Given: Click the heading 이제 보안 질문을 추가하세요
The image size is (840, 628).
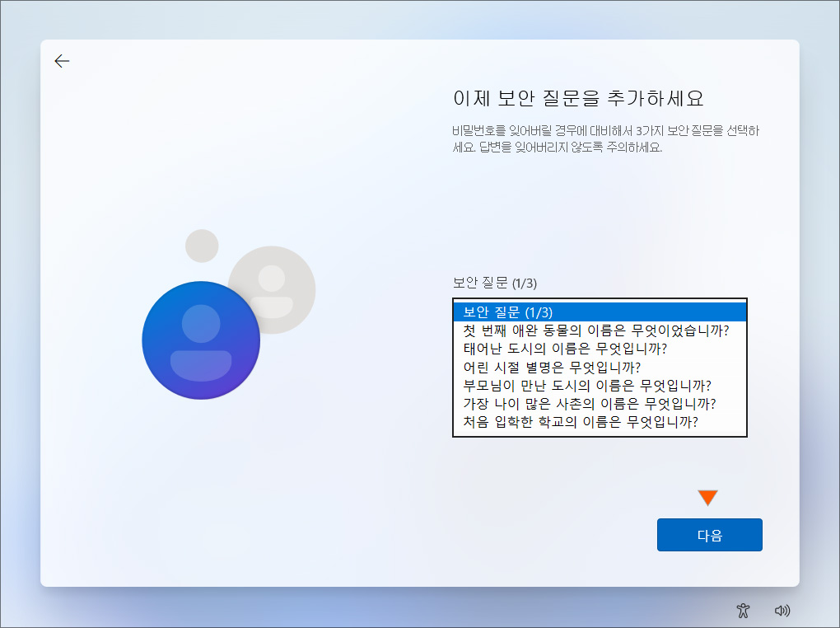Looking at the screenshot, I should click(x=578, y=98).
